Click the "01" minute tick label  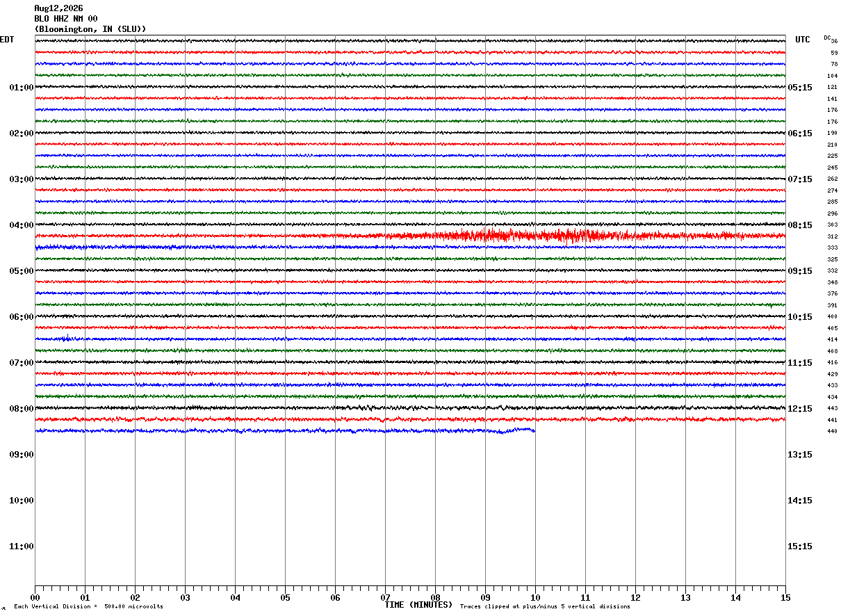point(85,598)
